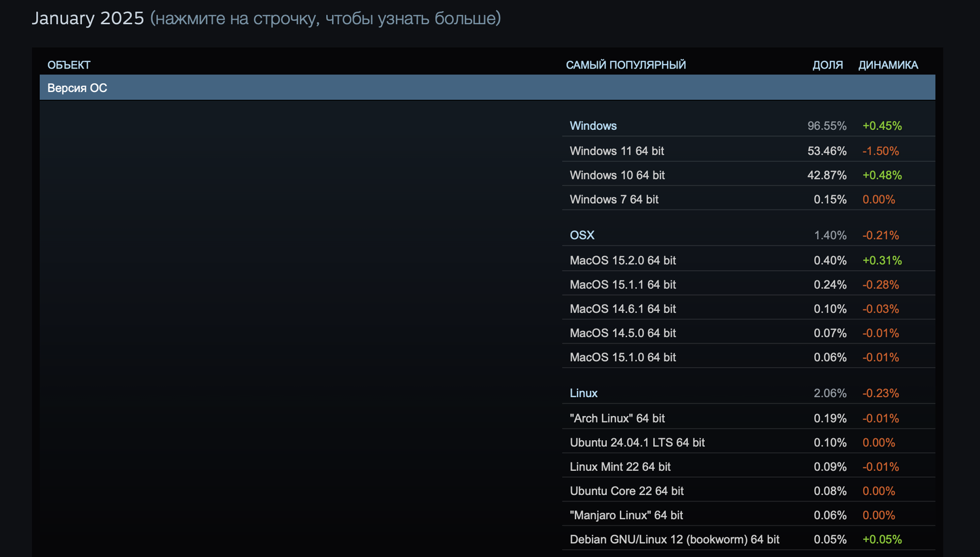Click Debian bookworm change value +0.05%
The image size is (980, 557).
(x=882, y=539)
